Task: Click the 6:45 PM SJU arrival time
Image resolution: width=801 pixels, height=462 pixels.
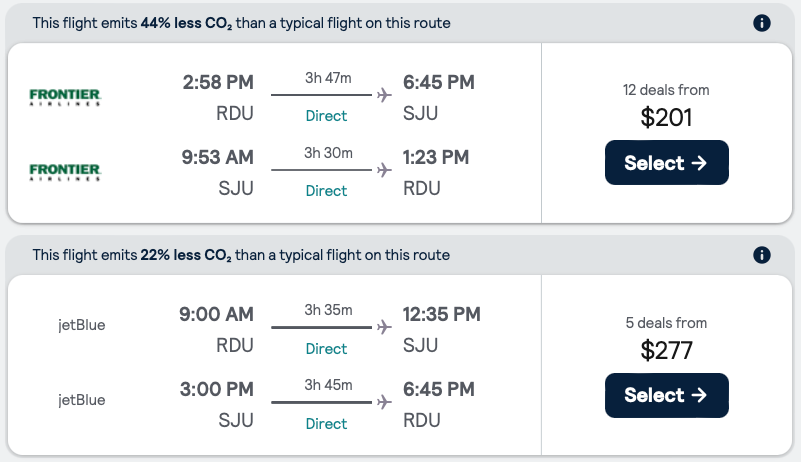Action: click(x=438, y=82)
